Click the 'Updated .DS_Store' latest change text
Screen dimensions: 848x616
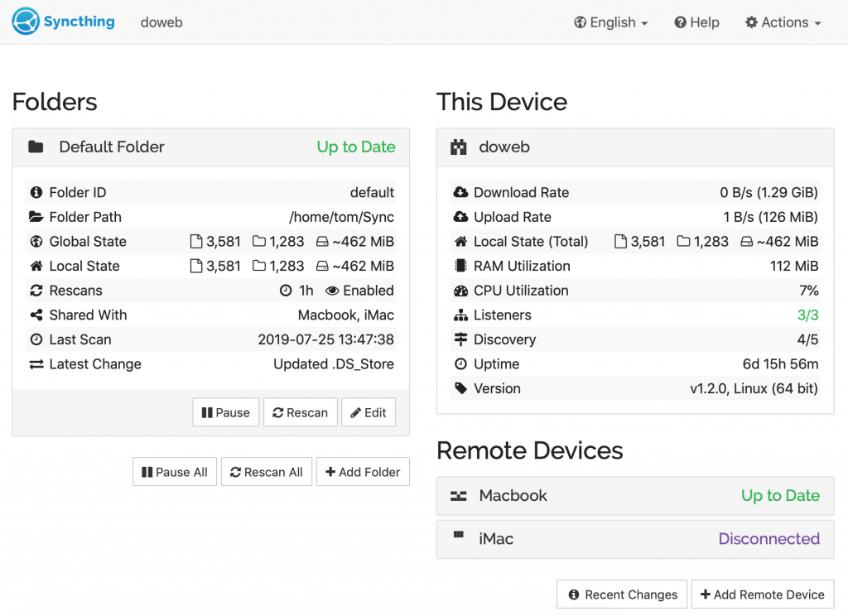(x=334, y=364)
